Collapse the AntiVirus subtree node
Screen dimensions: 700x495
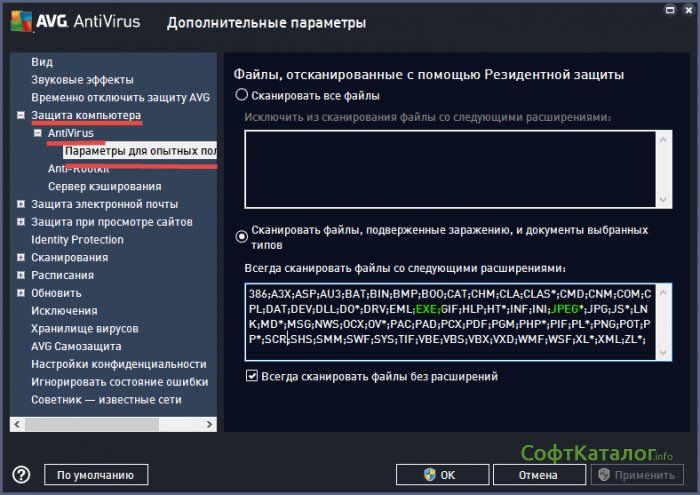click(x=37, y=133)
